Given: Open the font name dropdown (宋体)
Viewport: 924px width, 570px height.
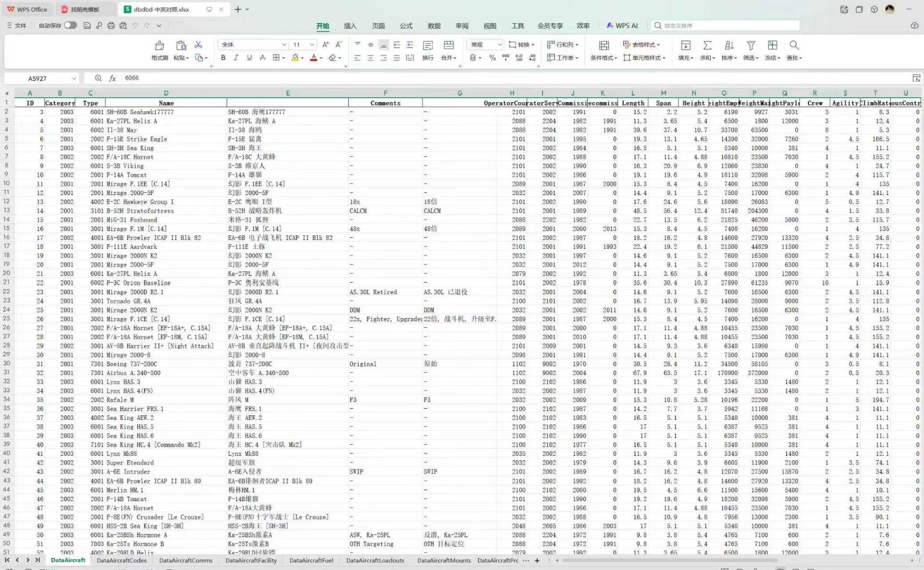Looking at the screenshot, I should [x=284, y=45].
